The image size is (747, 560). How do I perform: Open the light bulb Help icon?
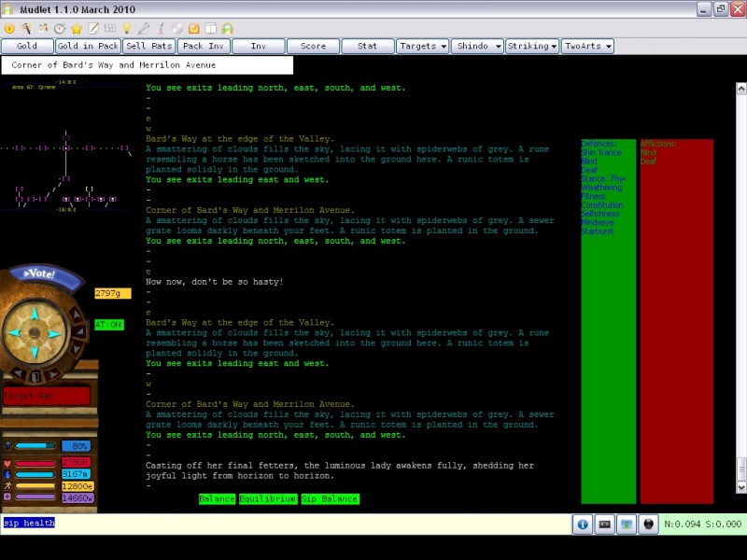(127, 29)
